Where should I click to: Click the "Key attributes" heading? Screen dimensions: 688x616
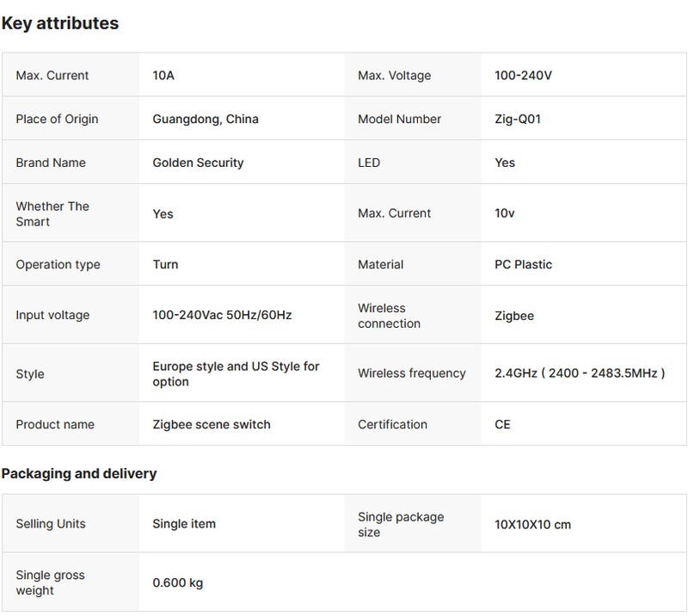[59, 24]
